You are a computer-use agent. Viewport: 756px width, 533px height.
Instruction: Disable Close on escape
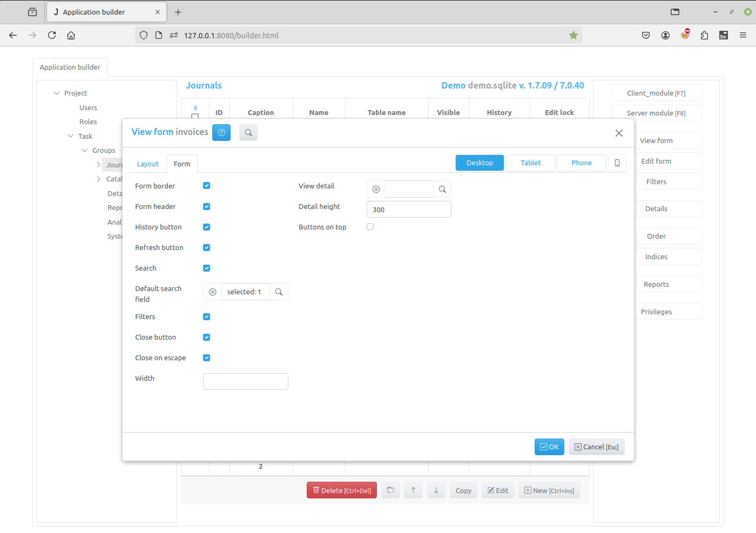point(206,357)
